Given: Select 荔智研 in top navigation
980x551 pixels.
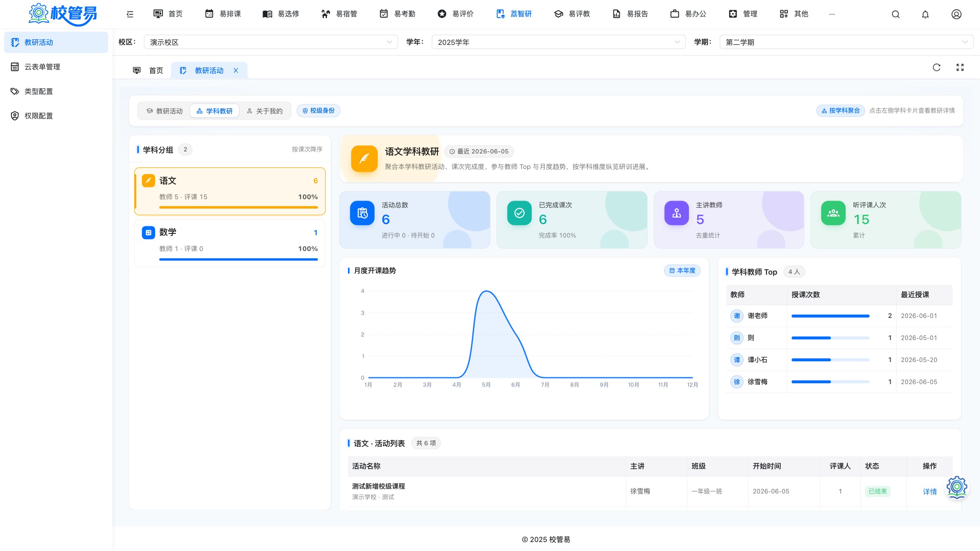Looking at the screenshot, I should tap(514, 14).
